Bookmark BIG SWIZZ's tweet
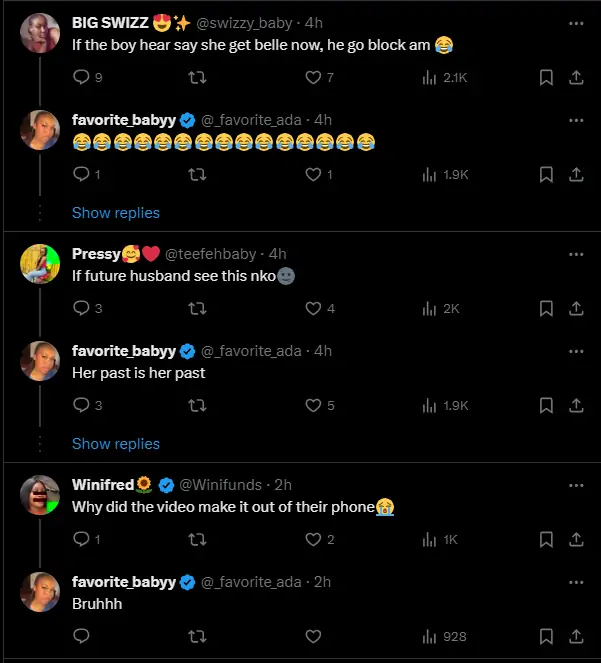The width and height of the screenshot is (601, 663). (546, 77)
